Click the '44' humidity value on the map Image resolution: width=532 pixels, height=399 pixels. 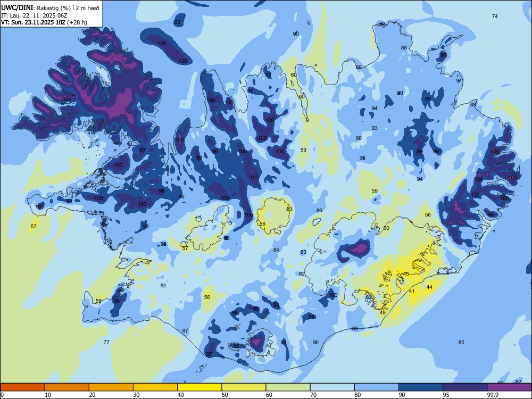429,287
